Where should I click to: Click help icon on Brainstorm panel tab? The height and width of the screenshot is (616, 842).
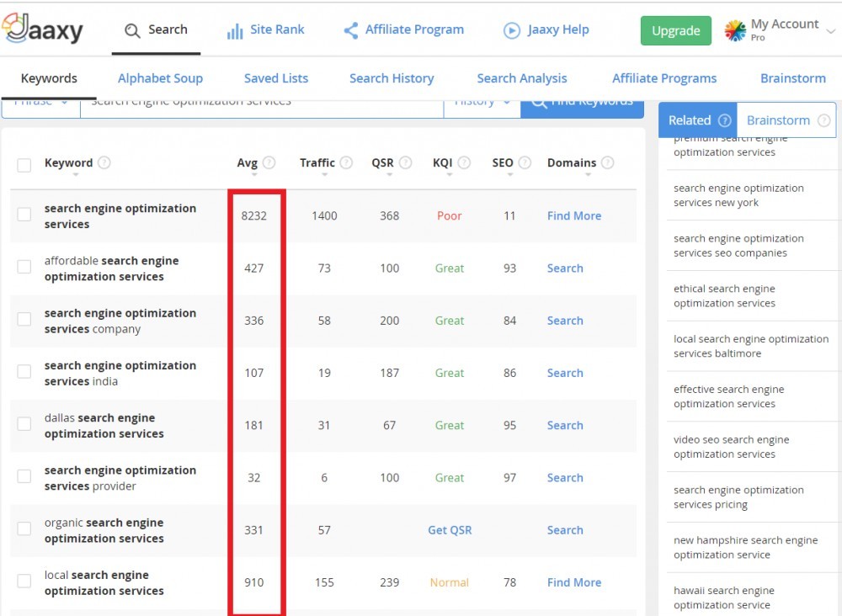823,120
